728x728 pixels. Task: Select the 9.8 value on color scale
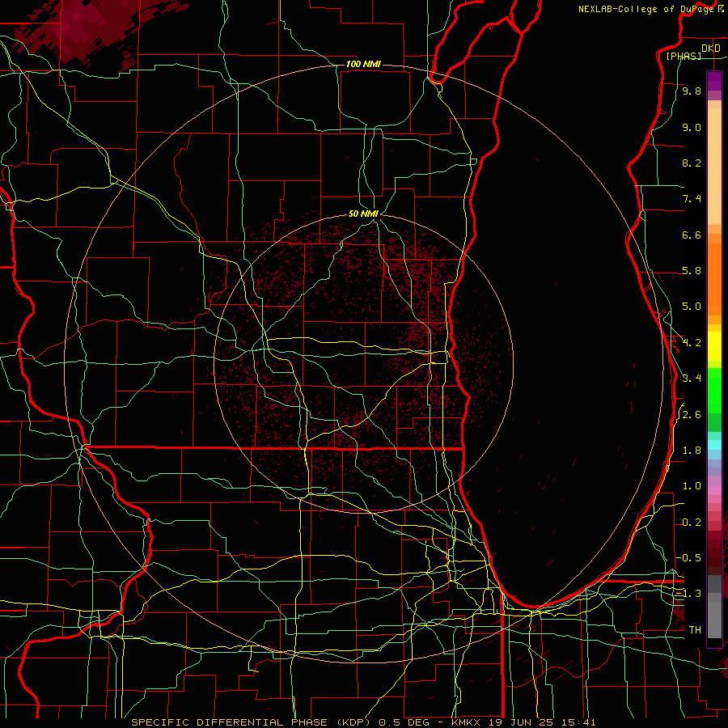pos(692,91)
